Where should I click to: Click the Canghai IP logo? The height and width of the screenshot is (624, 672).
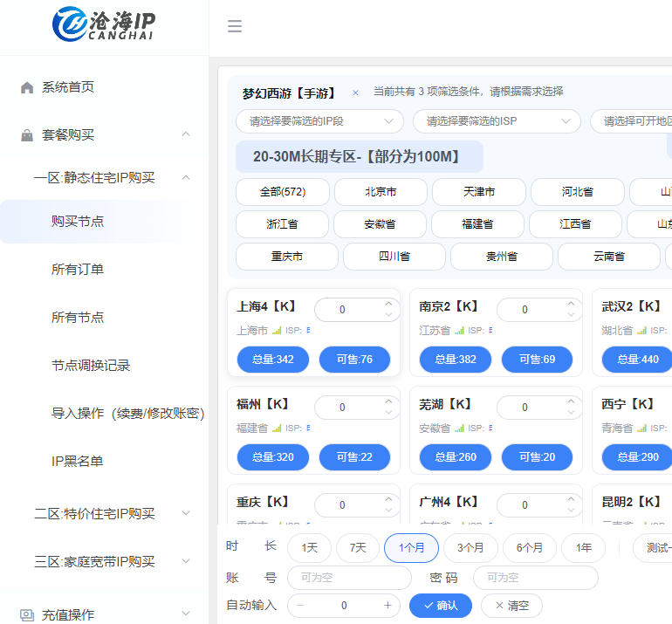tap(103, 24)
